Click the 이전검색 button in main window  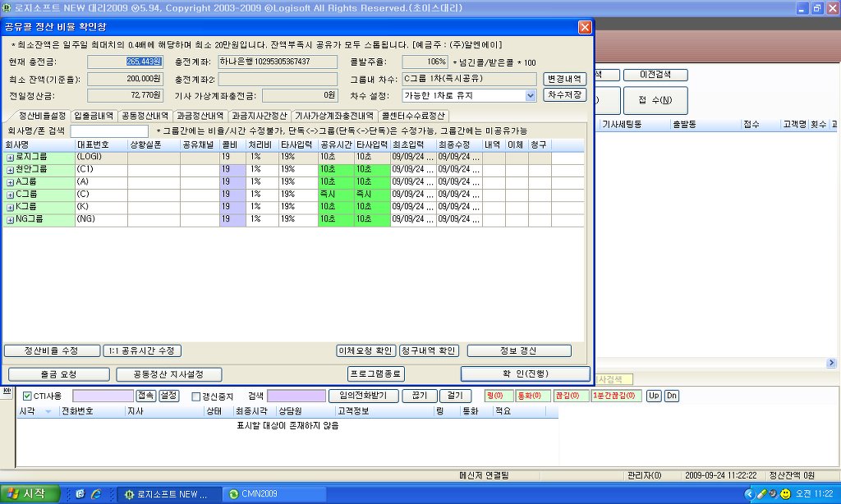[x=655, y=75]
